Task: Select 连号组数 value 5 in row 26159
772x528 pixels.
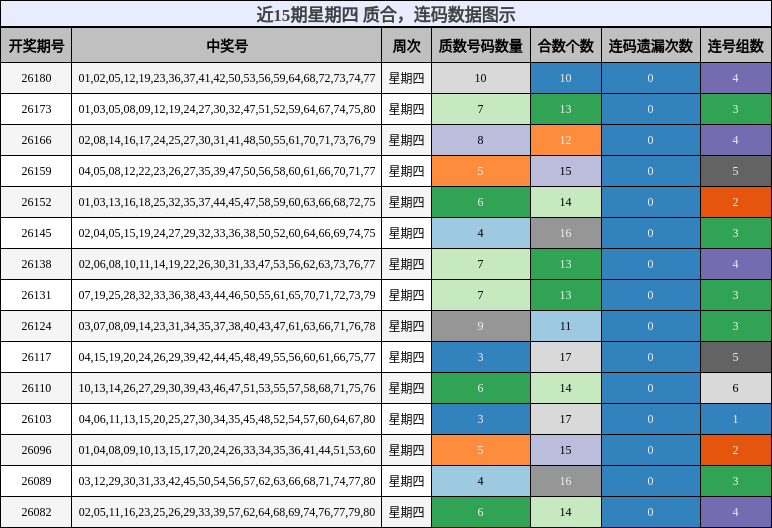Action: (x=736, y=171)
